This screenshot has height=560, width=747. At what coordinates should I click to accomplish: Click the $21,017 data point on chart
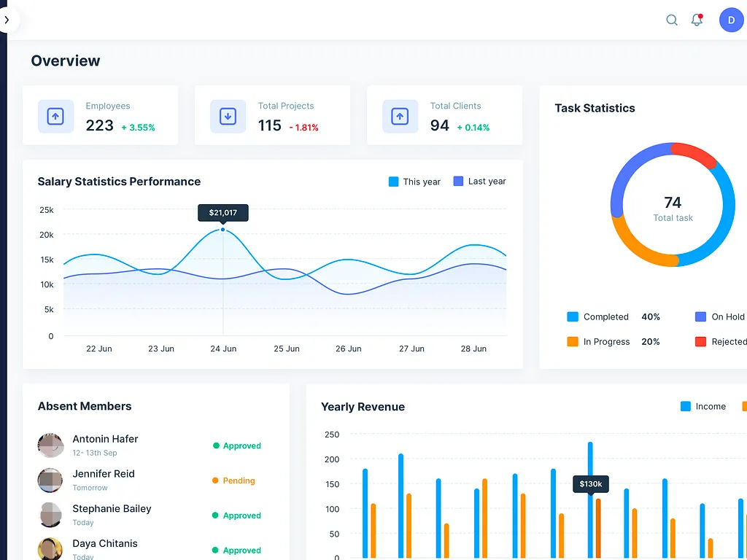click(222, 230)
